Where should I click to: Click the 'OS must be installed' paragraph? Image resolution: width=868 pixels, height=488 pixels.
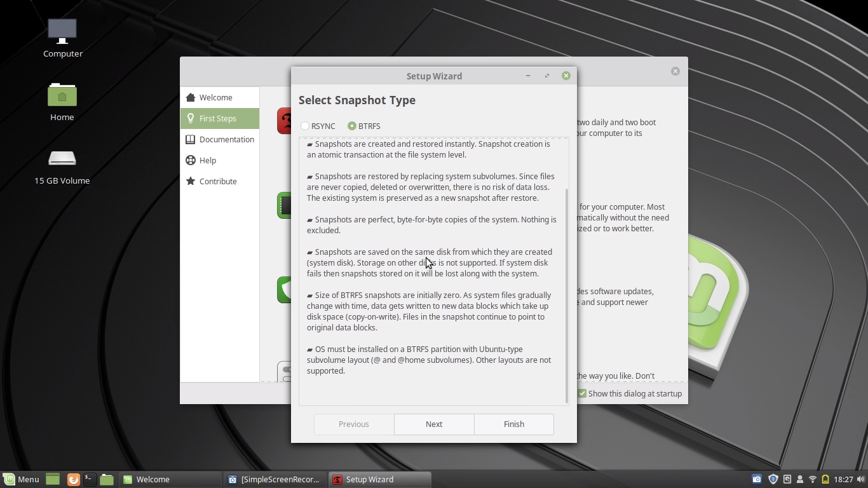pos(429,360)
